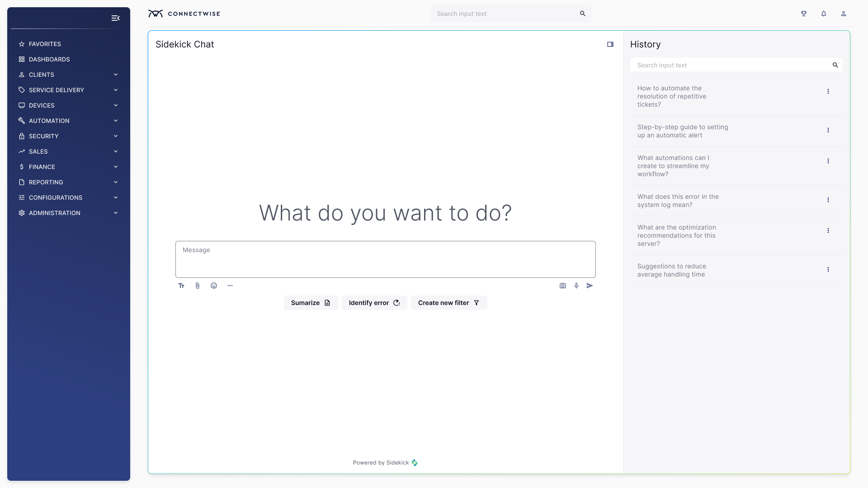
Task: Open the emoji picker icon
Action: point(214,286)
